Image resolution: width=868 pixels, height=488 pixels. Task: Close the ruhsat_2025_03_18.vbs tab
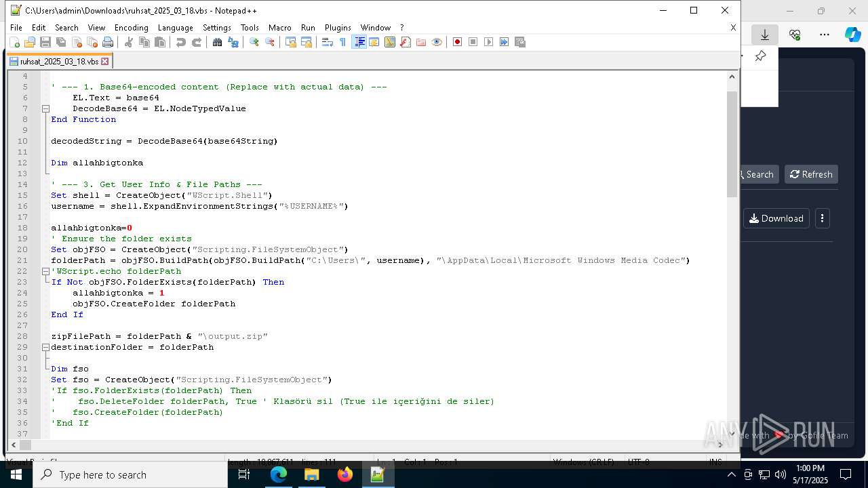(x=105, y=61)
